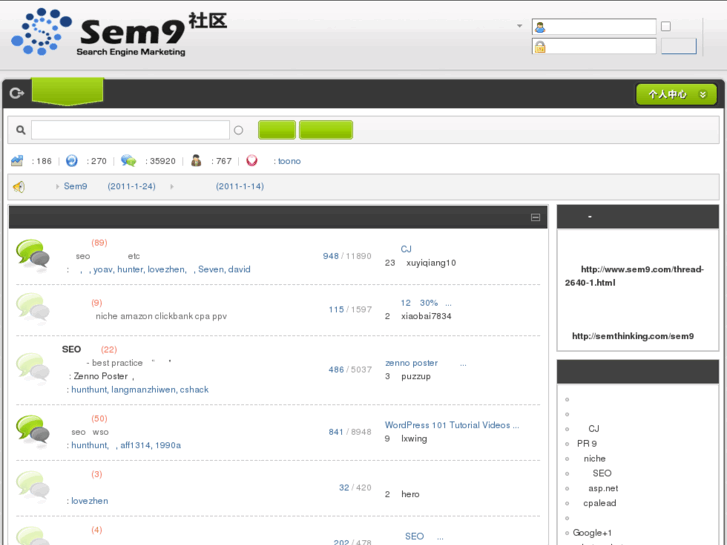Click forum icon of the (89) board
The height and width of the screenshot is (545, 727).
(x=32, y=254)
